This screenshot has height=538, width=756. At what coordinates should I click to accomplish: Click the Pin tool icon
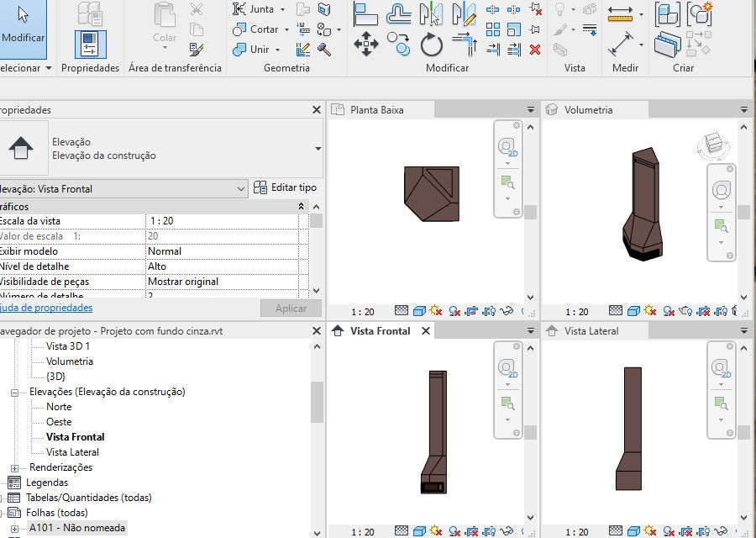(x=535, y=29)
